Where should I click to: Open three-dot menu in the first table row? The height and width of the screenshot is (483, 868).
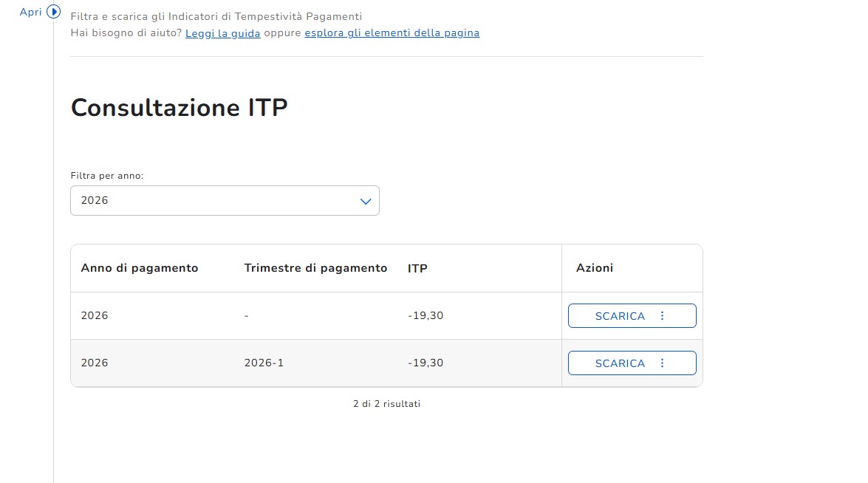click(662, 316)
